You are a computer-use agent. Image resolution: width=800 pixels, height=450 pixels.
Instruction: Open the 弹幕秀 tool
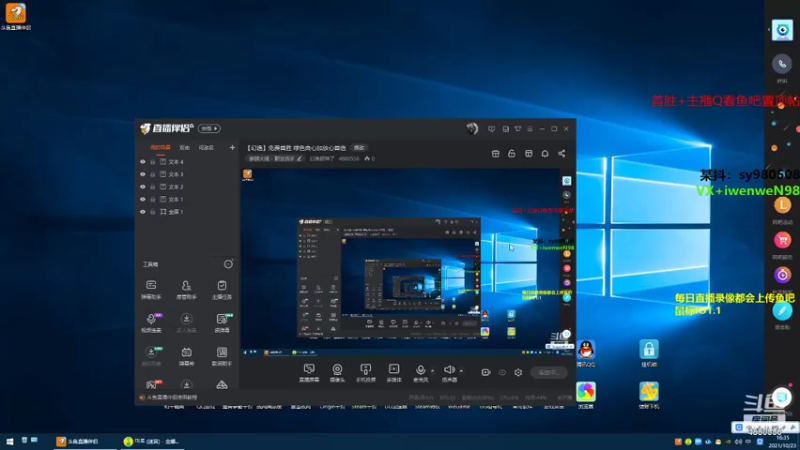(x=186, y=356)
